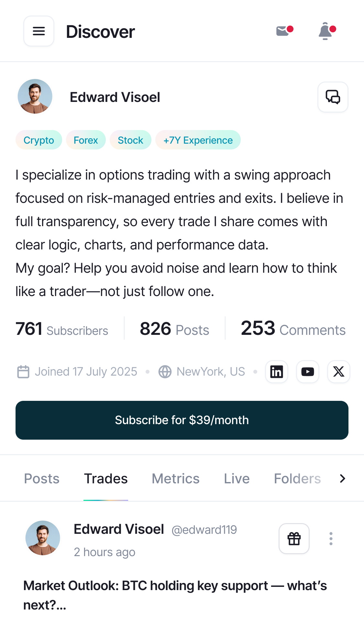
Task: Click Subscribe for $39/month button
Action: 182,420
